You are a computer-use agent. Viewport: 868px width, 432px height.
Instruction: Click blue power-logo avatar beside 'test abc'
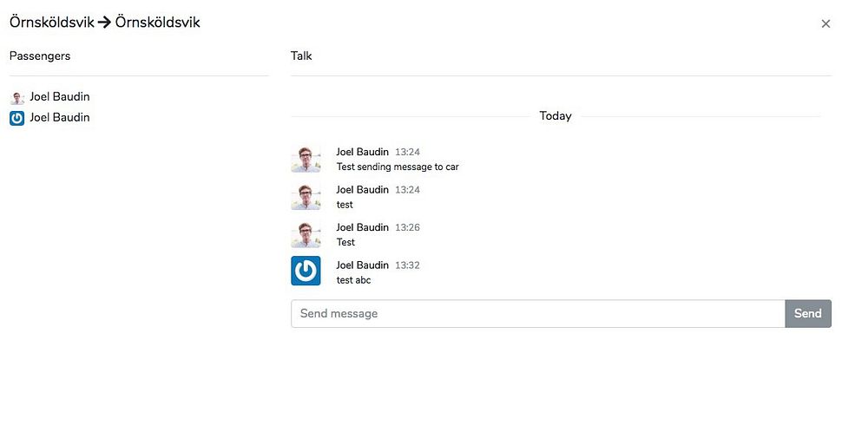(306, 271)
